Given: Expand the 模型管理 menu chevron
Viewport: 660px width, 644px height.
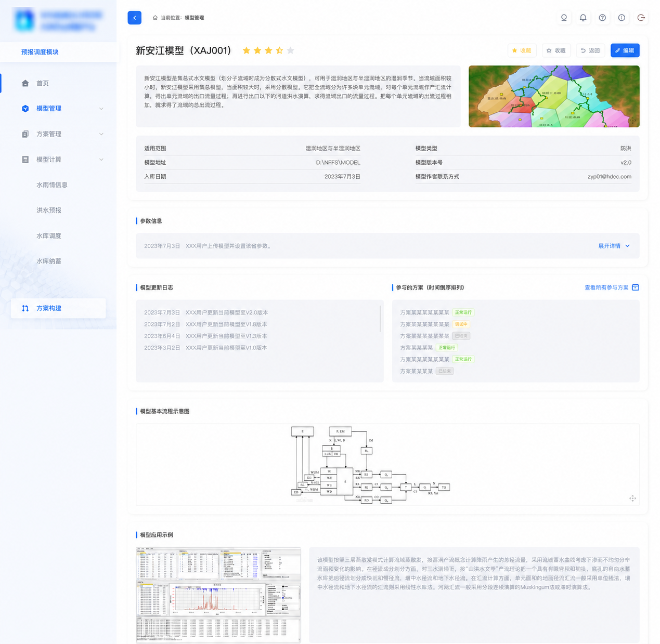Looking at the screenshot, I should [x=101, y=109].
